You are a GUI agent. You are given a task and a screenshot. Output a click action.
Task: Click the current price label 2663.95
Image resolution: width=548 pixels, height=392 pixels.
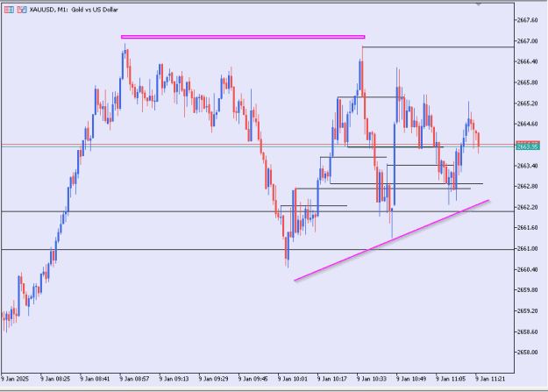pos(528,146)
